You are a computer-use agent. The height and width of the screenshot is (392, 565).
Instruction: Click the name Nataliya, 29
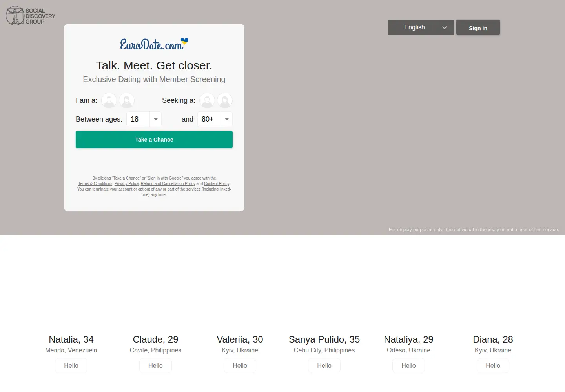(x=408, y=339)
